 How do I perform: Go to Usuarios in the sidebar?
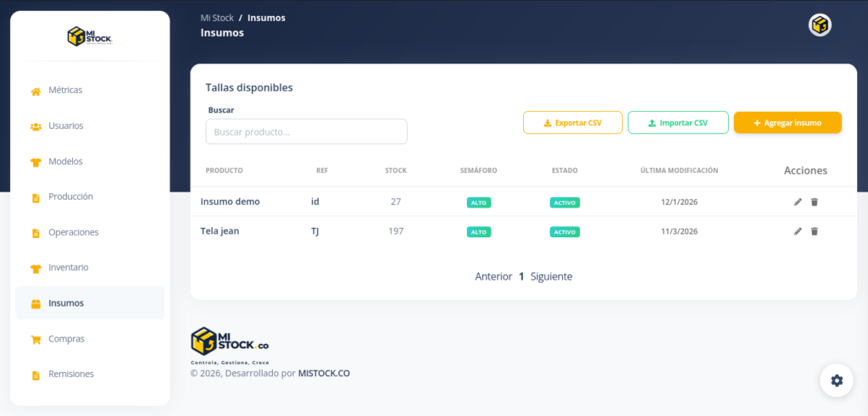click(65, 125)
